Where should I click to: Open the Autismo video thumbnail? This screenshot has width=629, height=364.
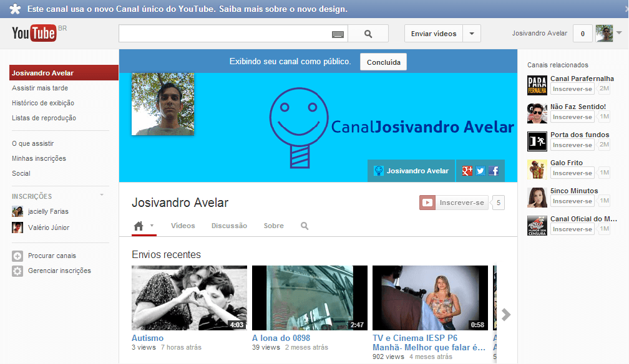pyautogui.click(x=189, y=298)
